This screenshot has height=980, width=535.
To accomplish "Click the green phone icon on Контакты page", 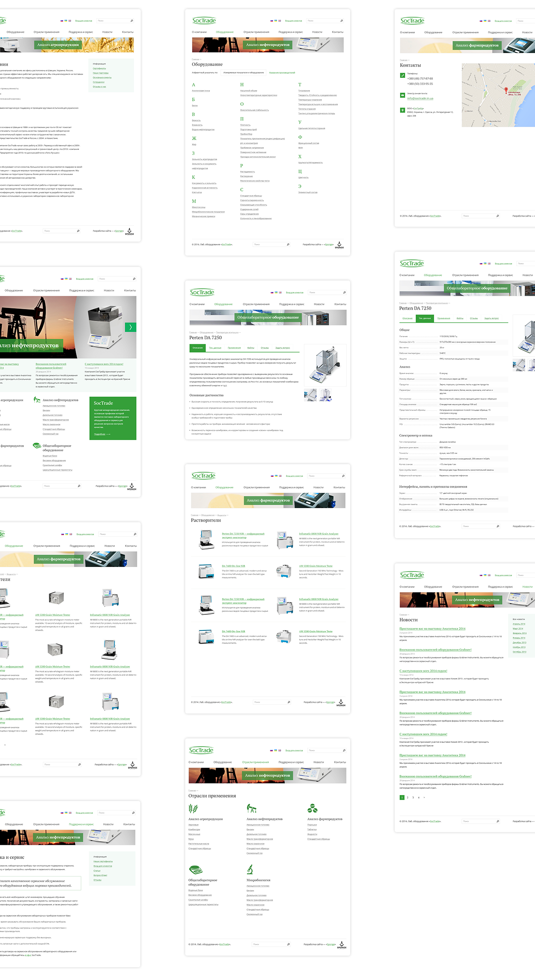I will coord(402,75).
